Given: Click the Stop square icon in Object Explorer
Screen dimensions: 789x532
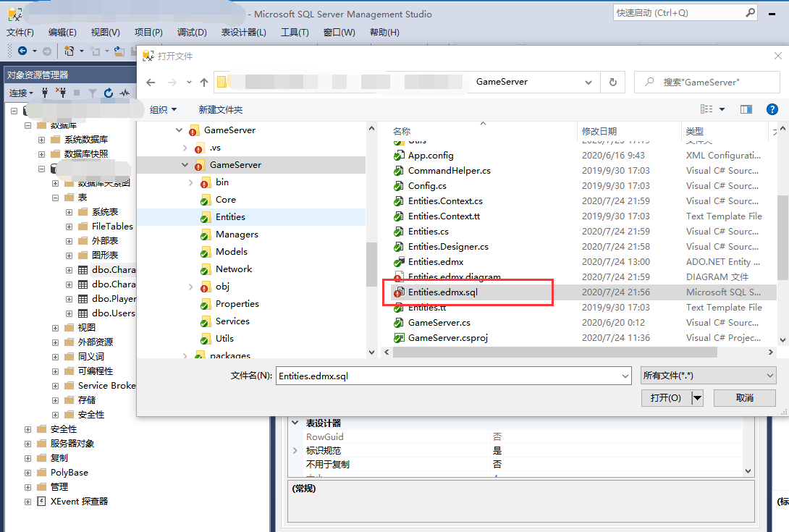Looking at the screenshot, I should pyautogui.click(x=77, y=93).
